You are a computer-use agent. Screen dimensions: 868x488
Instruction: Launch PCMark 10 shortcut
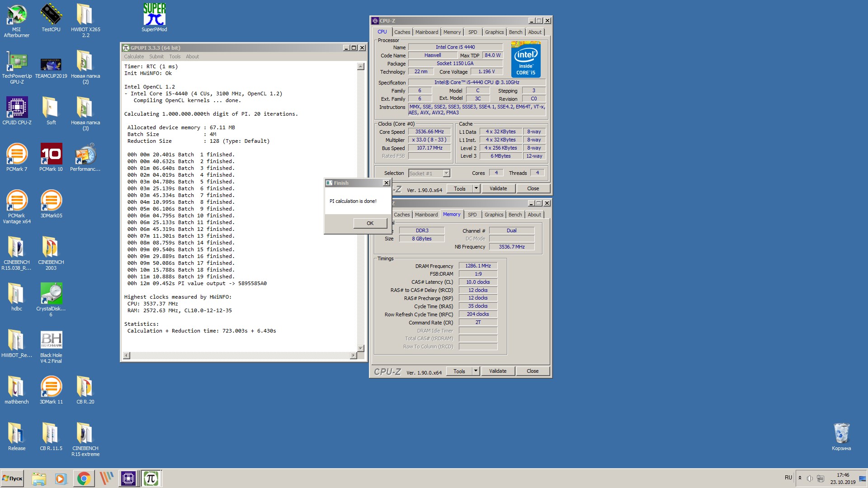51,157
